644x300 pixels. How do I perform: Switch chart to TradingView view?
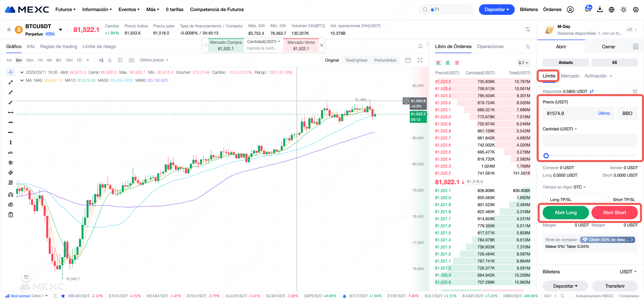click(x=356, y=60)
